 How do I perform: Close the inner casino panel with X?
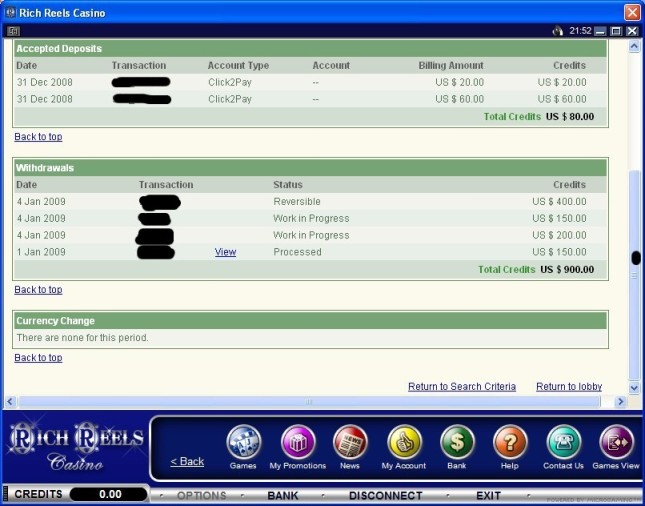click(632, 31)
